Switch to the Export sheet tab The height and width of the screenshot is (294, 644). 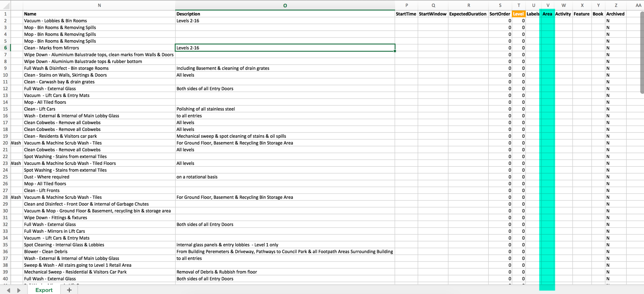(x=44, y=290)
